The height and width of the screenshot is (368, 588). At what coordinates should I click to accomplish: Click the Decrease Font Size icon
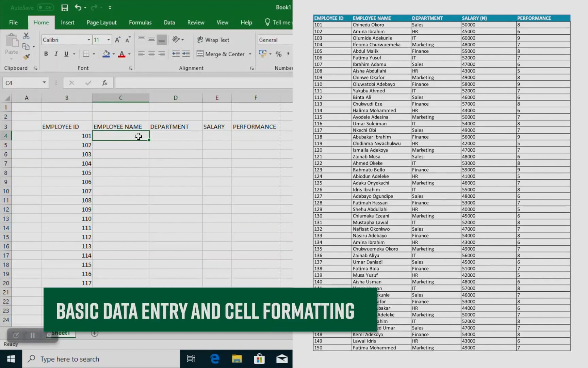[x=128, y=40]
